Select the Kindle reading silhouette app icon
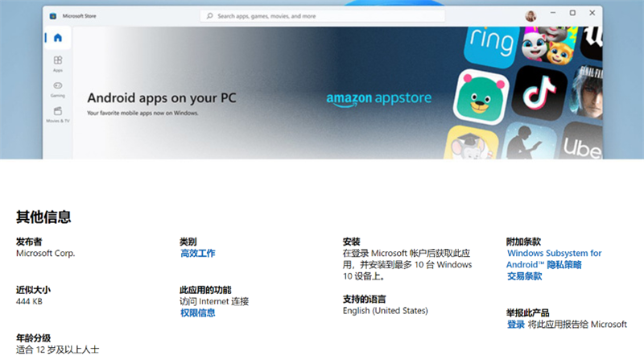 tap(530, 142)
